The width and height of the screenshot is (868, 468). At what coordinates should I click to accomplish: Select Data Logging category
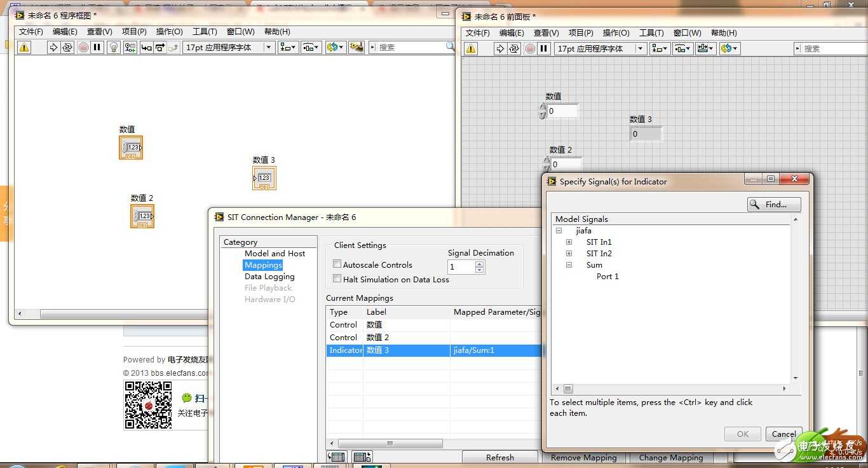pos(269,276)
